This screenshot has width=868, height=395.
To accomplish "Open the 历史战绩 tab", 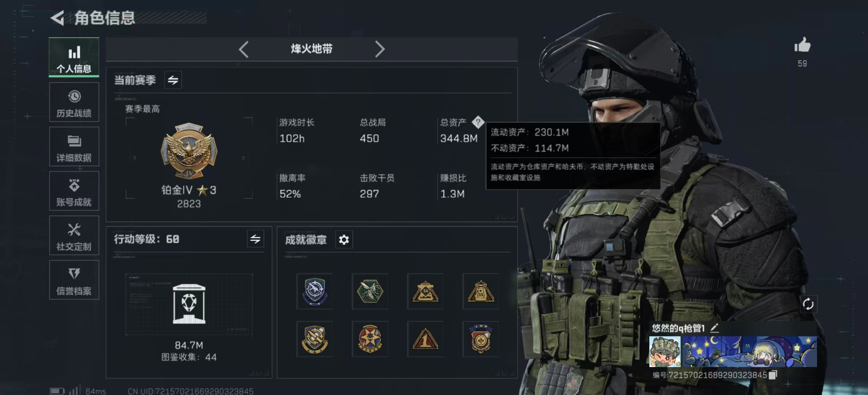I will click(74, 102).
